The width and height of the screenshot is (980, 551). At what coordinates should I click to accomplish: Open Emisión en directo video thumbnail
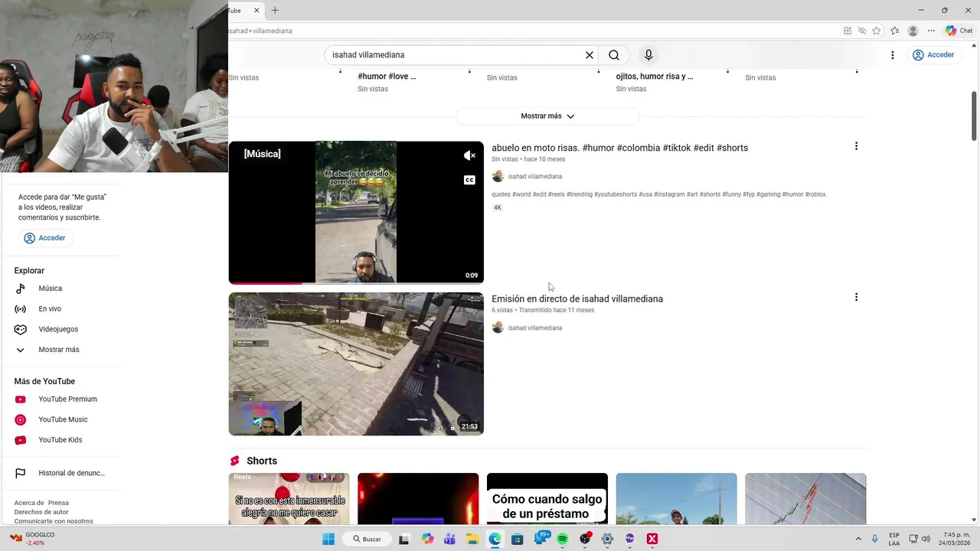356,364
